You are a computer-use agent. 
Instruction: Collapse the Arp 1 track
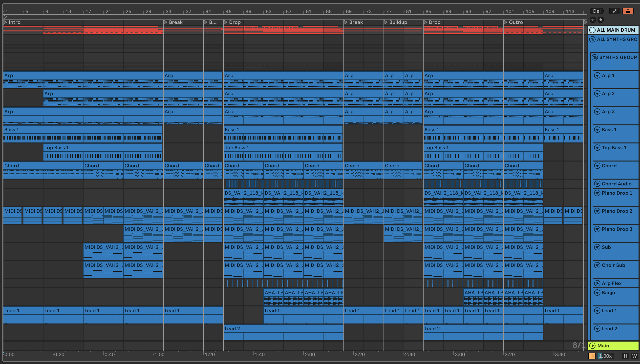click(x=597, y=75)
